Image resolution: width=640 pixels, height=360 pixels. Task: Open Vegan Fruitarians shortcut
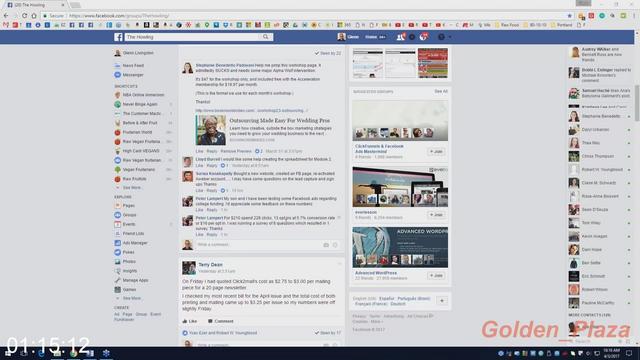[139, 169]
